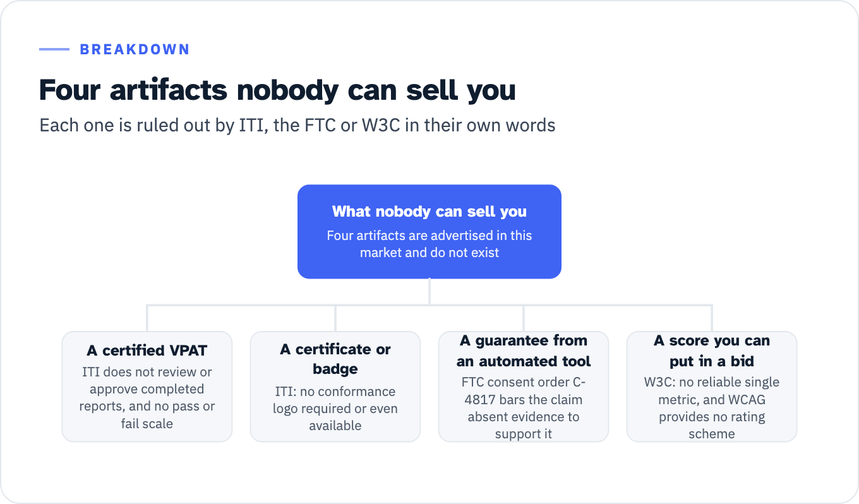The image size is (859, 504).
Task: Click the connector line below the blue box
Action: pyautogui.click(x=429, y=292)
